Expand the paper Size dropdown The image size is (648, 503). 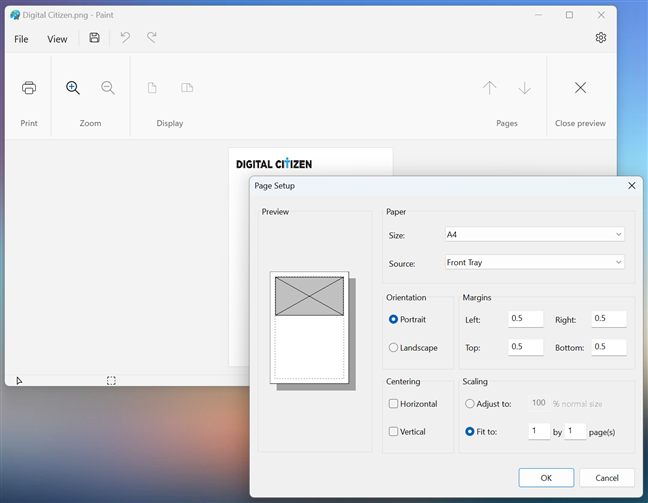(534, 234)
